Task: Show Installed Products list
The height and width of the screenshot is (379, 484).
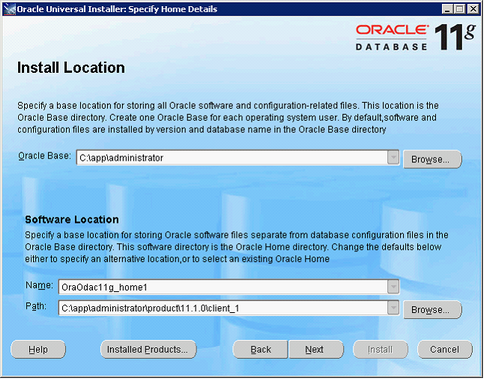Action: point(148,349)
